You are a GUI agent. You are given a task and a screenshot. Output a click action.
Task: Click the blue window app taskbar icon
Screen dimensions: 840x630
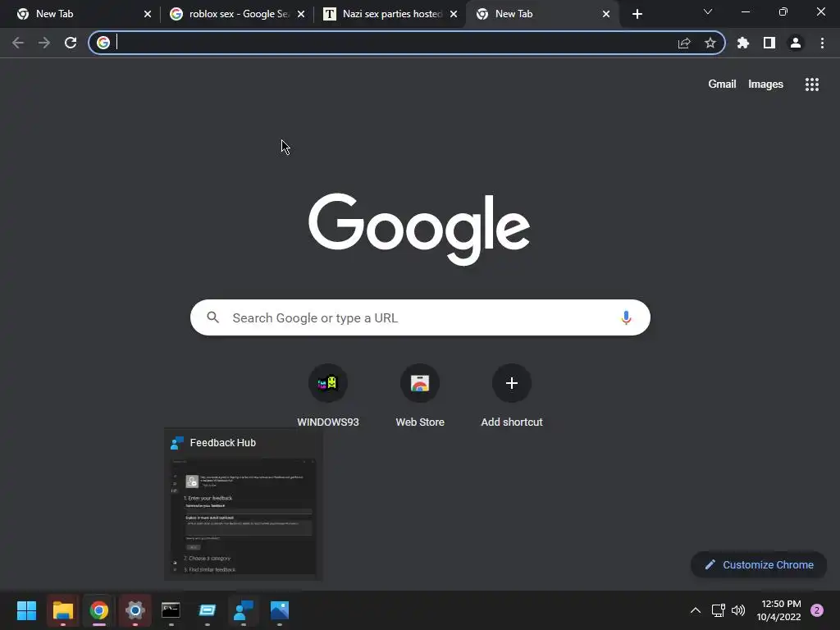(208, 610)
